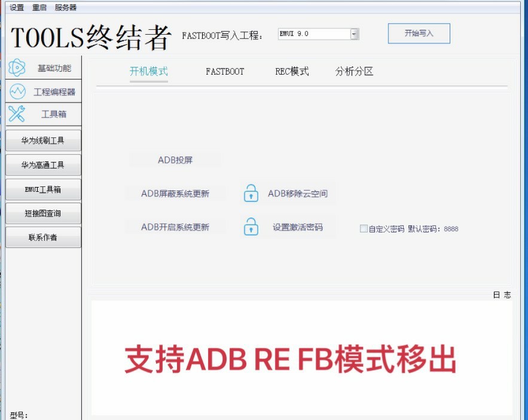
Task: Open the 工具箱 tools icon
Action: [18, 114]
